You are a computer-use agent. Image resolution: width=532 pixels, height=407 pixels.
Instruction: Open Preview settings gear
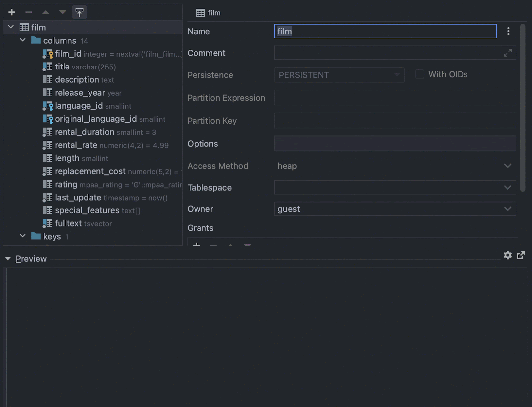pyautogui.click(x=507, y=255)
